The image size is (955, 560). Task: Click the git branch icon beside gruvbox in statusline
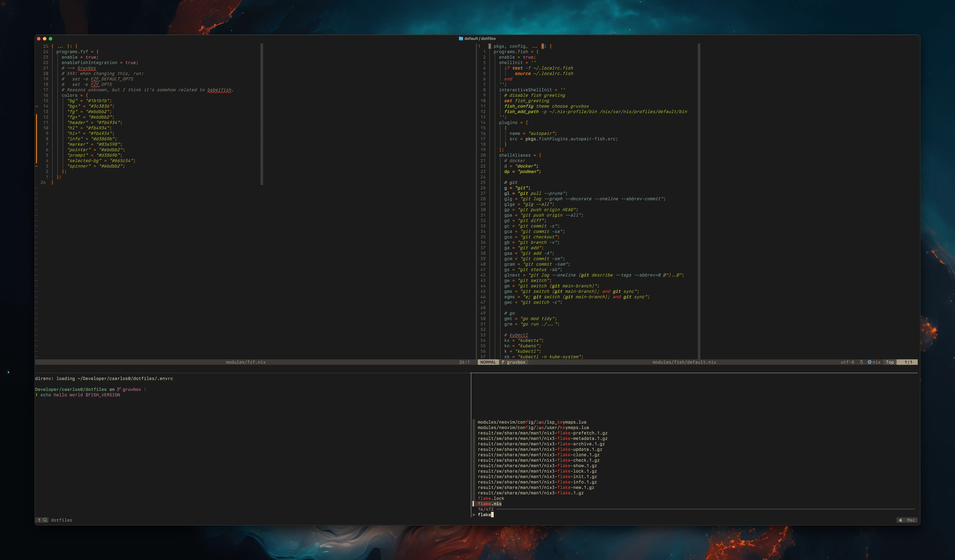(x=503, y=362)
